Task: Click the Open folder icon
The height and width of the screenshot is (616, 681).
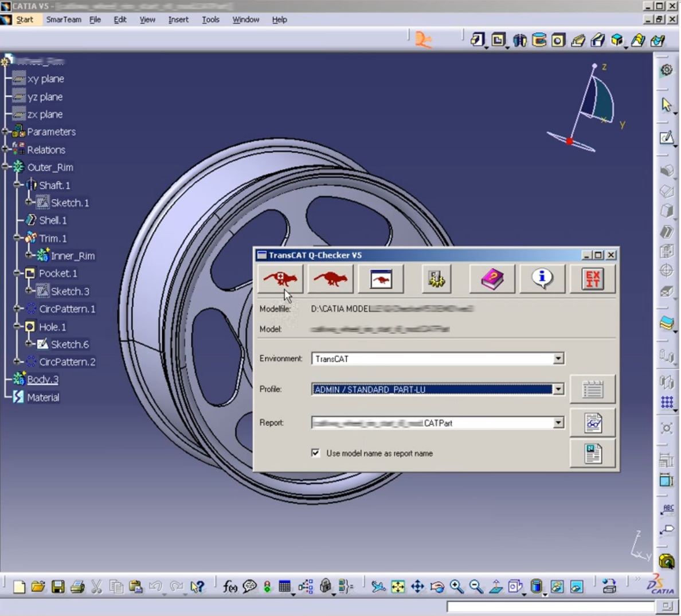Action: (x=38, y=587)
